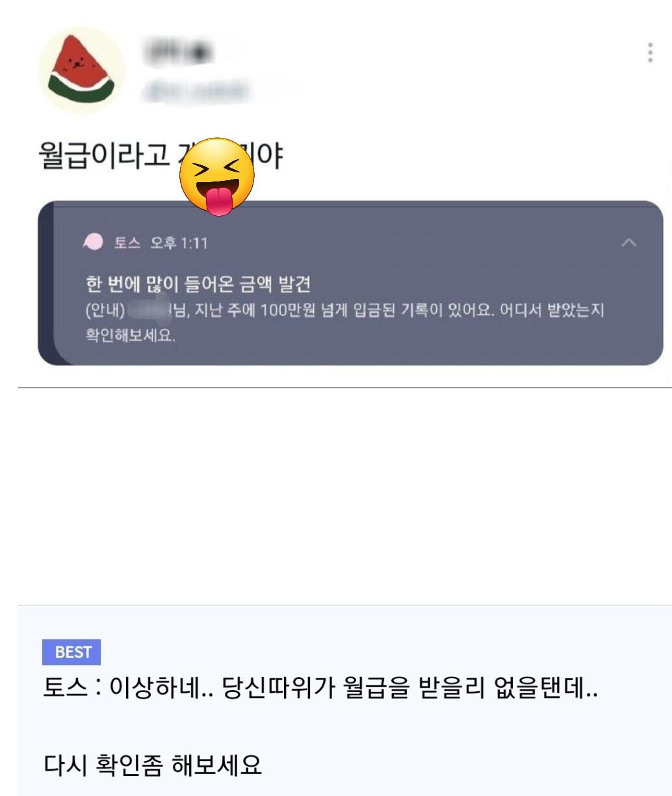
Task: Click the blurred handle below the username
Action: tap(196, 90)
